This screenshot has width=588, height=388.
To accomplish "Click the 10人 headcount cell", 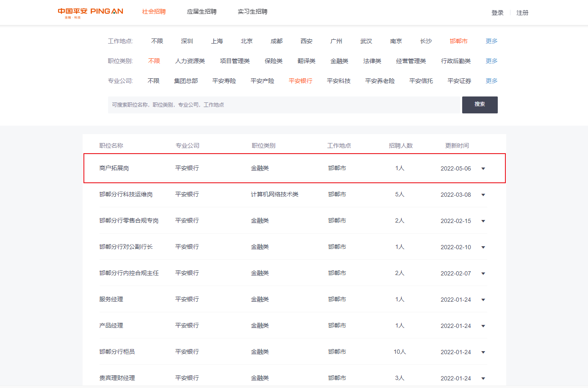I will (399, 352).
